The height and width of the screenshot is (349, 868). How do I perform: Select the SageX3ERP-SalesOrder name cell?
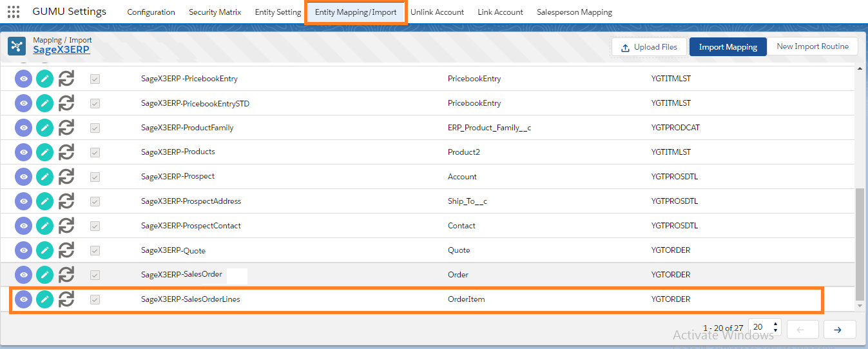[182, 275]
